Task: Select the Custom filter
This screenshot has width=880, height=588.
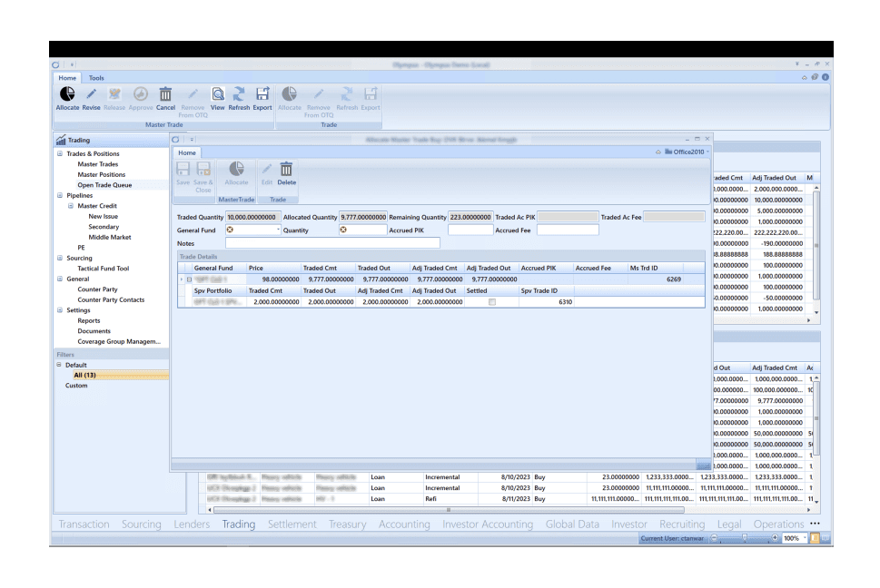Action: coord(76,386)
